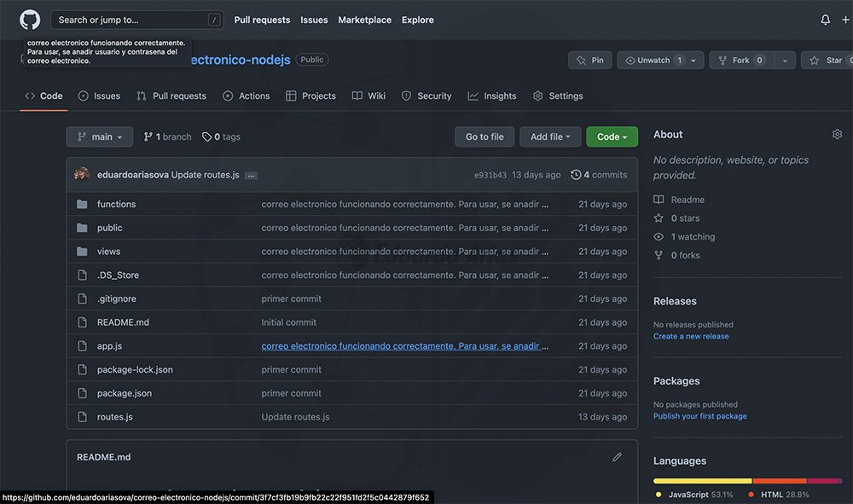Click the watching eye icon in About
The height and width of the screenshot is (504, 853).
pyautogui.click(x=659, y=236)
